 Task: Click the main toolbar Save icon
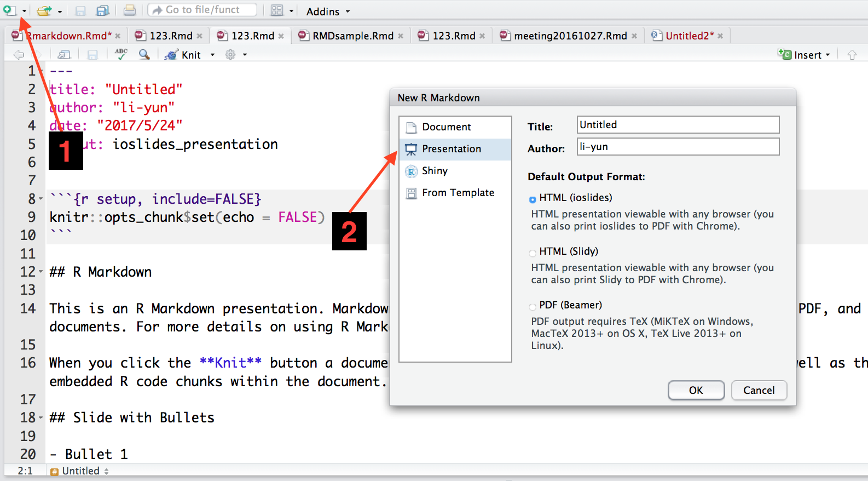click(80, 10)
